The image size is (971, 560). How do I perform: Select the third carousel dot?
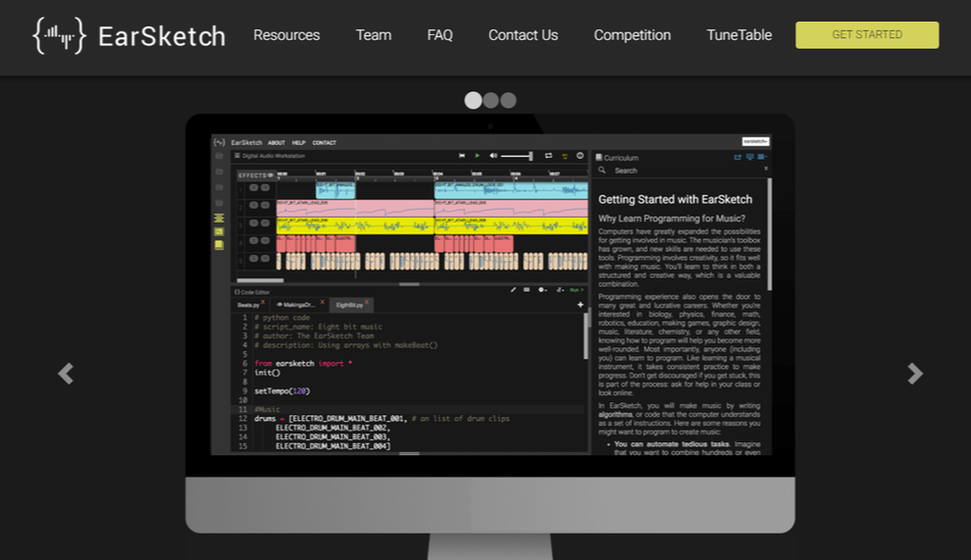point(508,100)
